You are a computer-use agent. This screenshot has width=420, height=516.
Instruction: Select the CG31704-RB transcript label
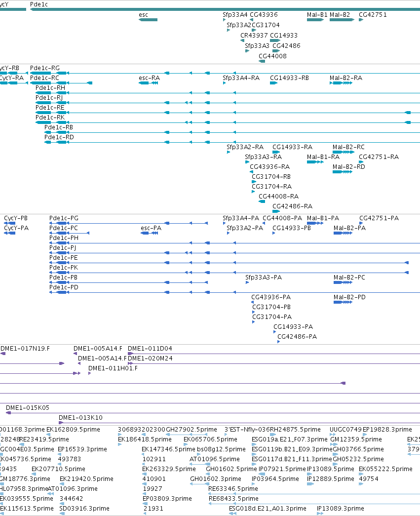pyautogui.click(x=271, y=177)
